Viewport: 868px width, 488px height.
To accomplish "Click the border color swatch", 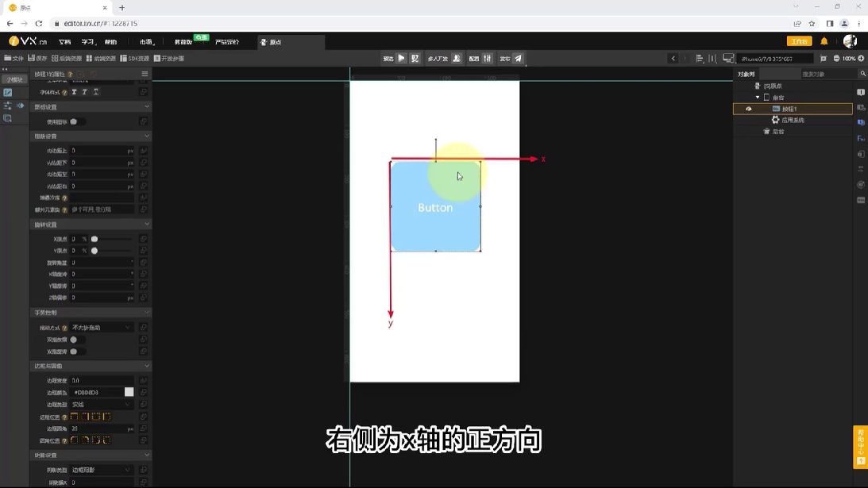I will pyautogui.click(x=129, y=392).
